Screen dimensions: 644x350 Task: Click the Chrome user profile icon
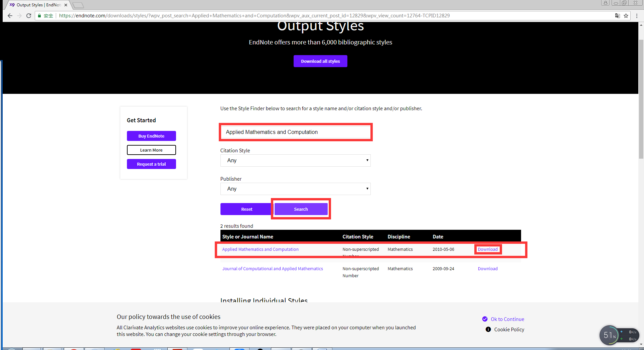[x=605, y=3]
